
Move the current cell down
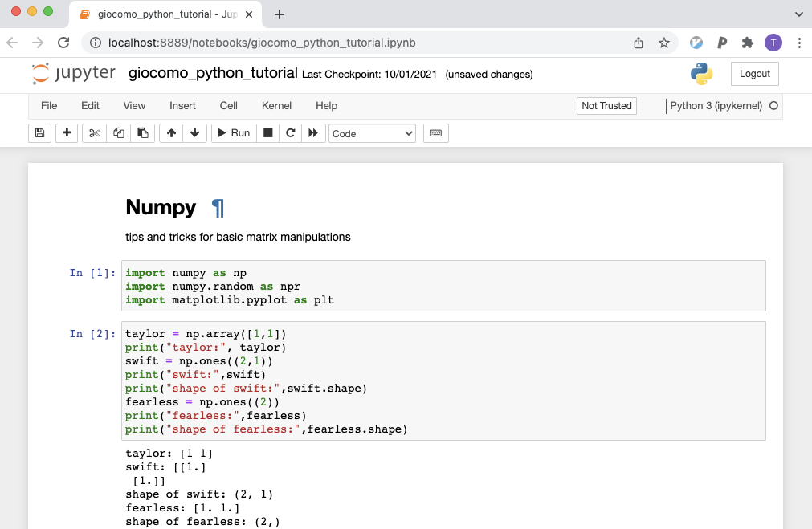pyautogui.click(x=194, y=132)
